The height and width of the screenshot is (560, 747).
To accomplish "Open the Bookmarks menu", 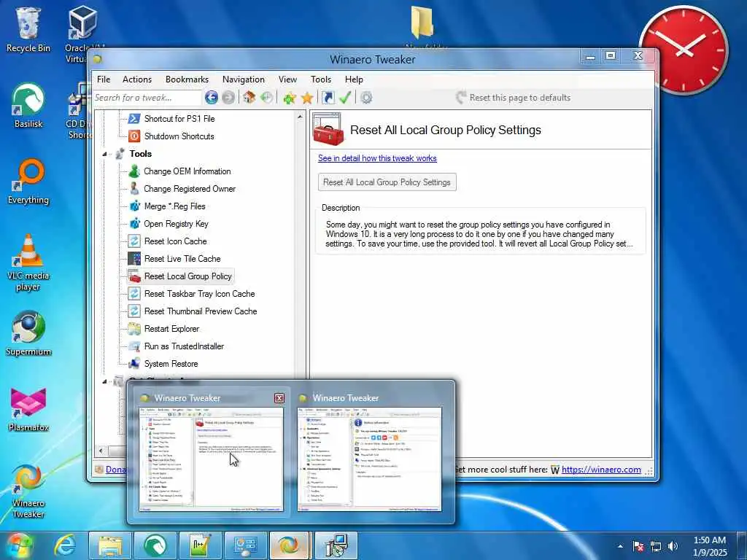I will click(187, 79).
